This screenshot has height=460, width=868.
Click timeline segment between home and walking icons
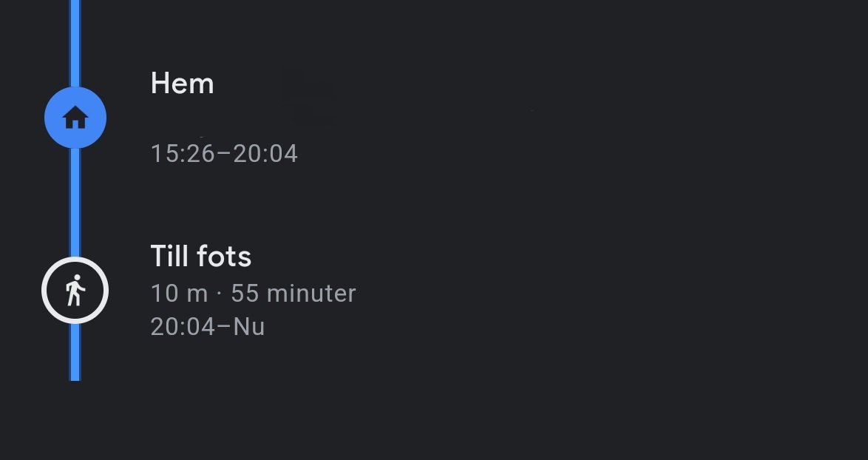[x=75, y=203]
